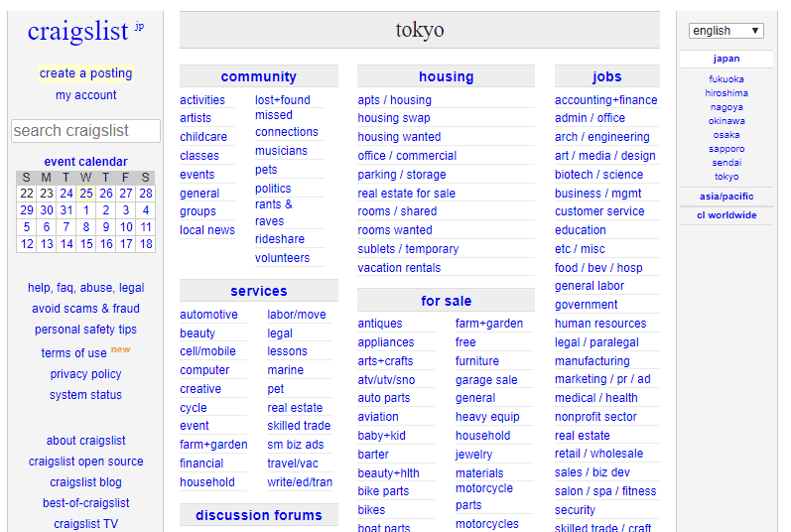Browse rooms / shared listings
The image size is (791, 532).
[x=398, y=211]
